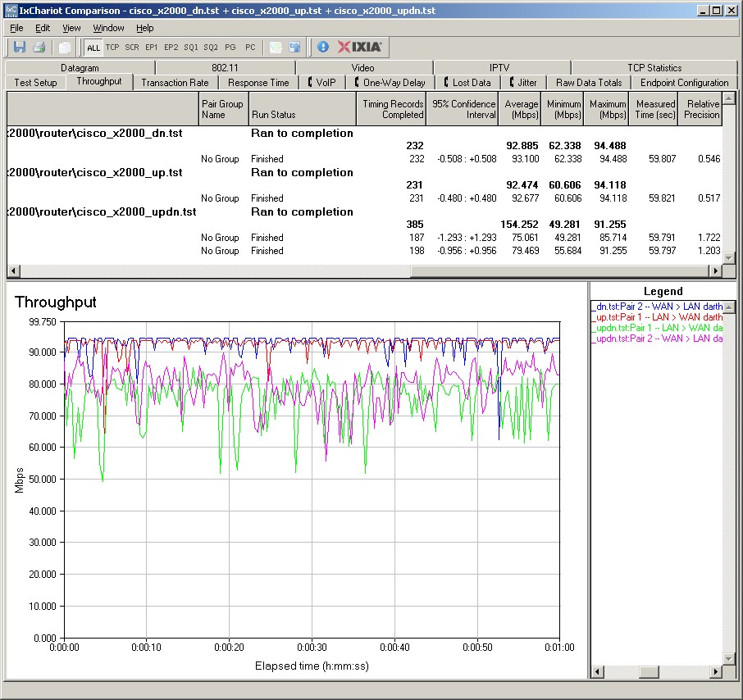
Task: Select the SQ2 filter toolbar button
Action: coord(211,48)
